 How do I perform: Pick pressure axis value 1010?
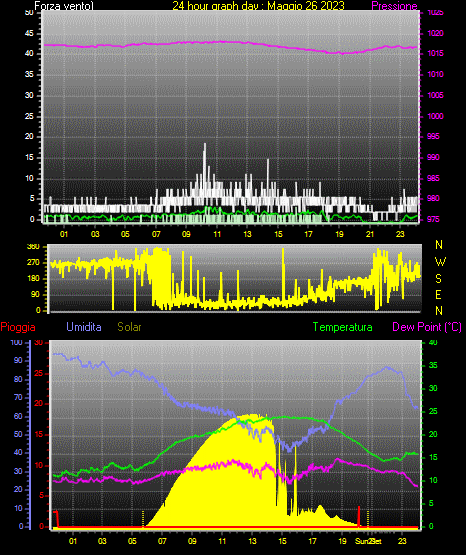[x=435, y=74]
